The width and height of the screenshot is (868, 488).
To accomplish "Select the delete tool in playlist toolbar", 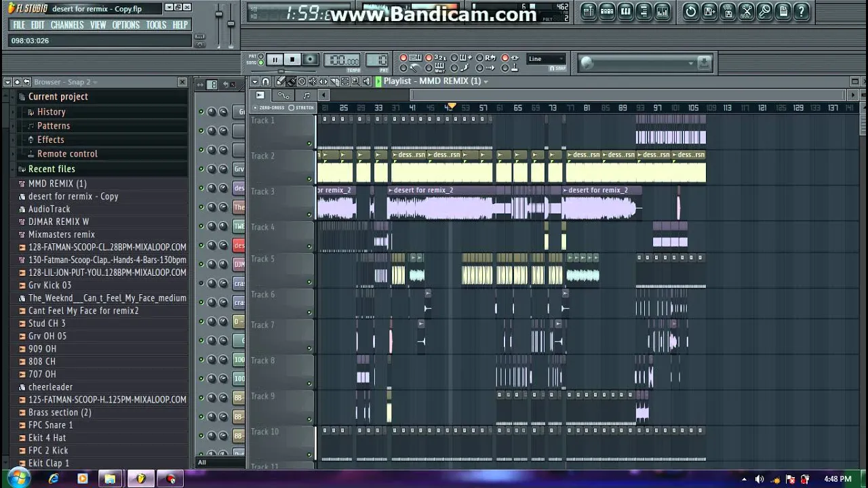I will tap(302, 81).
